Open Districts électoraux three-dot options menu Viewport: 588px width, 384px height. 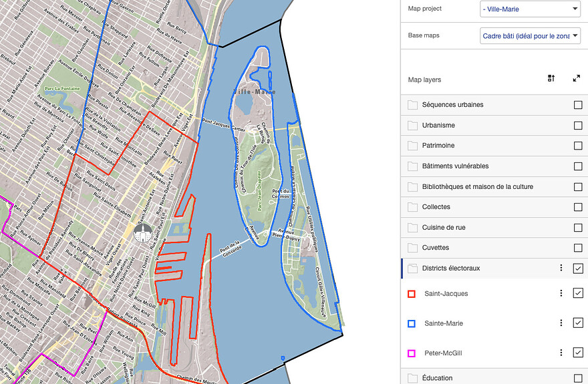[x=561, y=268]
